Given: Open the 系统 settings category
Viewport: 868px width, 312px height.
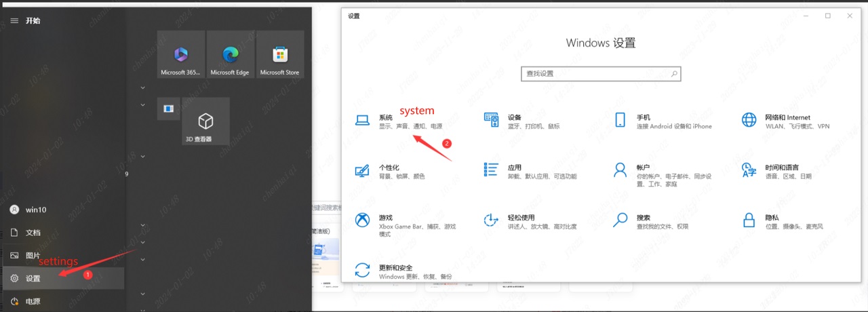Looking at the screenshot, I should tap(399, 121).
